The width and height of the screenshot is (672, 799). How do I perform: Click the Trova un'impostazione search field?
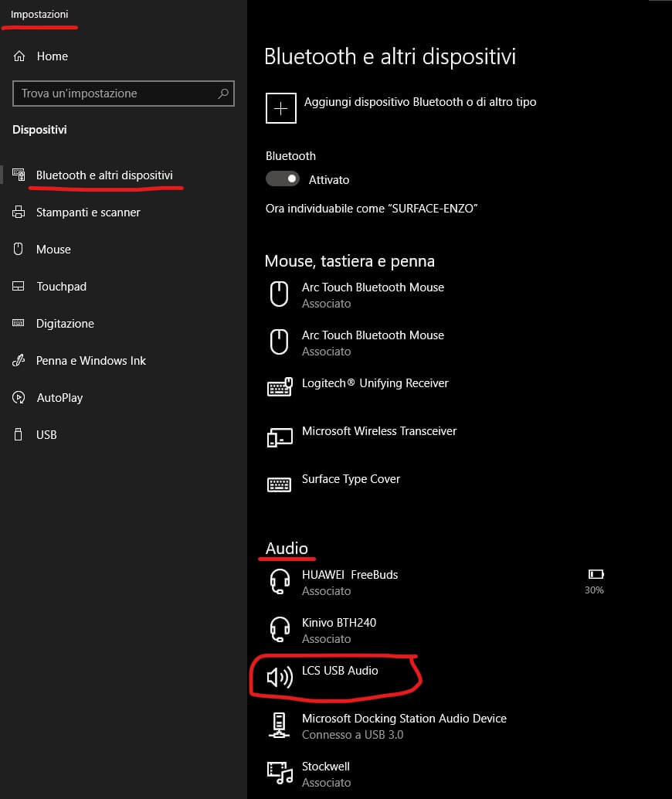click(116, 93)
